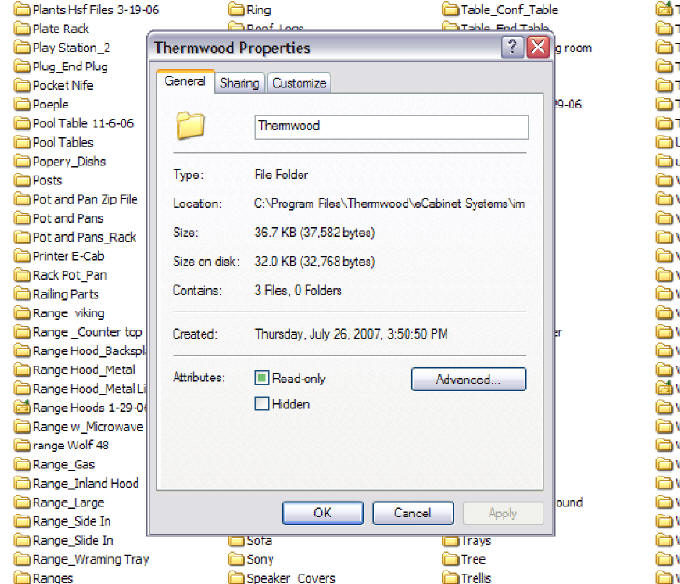Click the 3 Files, 0 Folders text
This screenshot has height=584, width=680.
298,290
